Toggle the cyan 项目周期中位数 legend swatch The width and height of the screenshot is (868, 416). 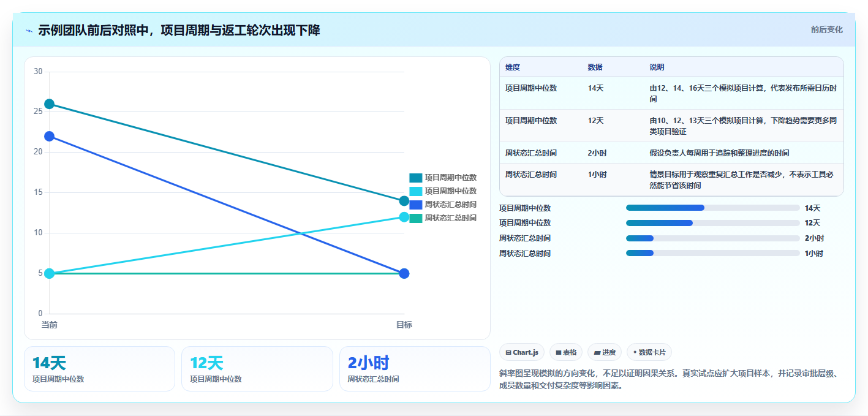click(x=416, y=191)
